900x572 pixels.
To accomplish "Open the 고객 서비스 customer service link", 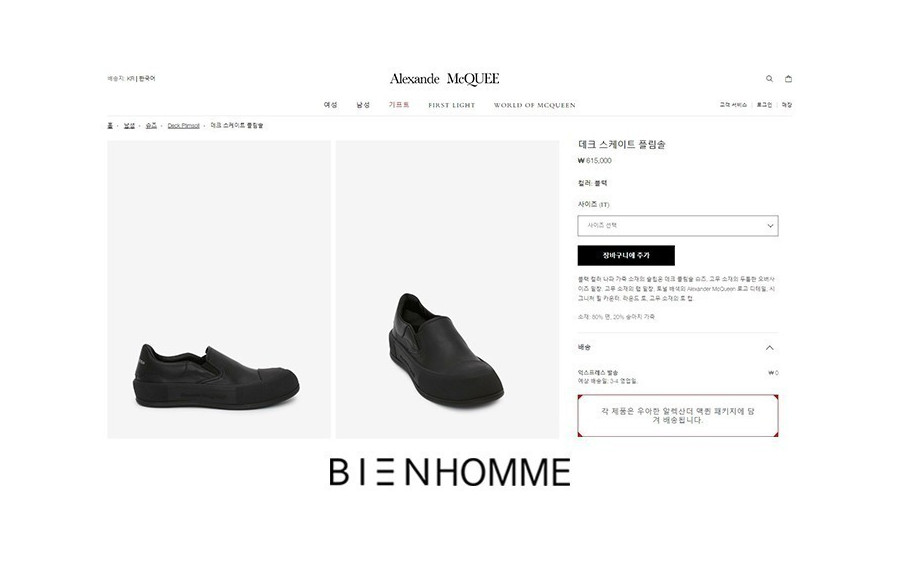I will click(x=733, y=104).
